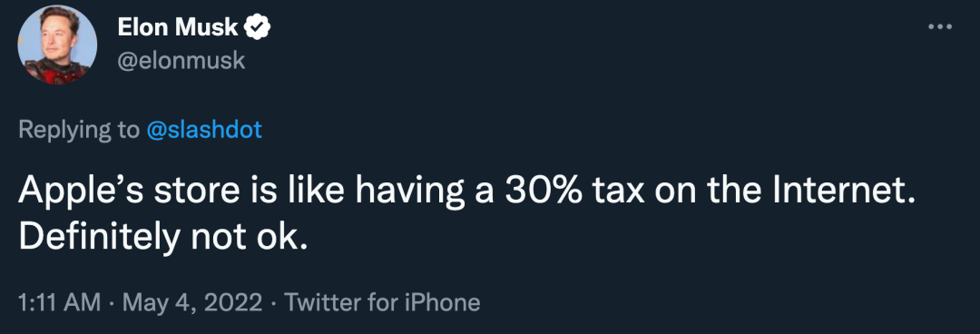Click the "Definitely not ok." line
Image resolution: width=980 pixels, height=334 pixels.
coord(163,237)
